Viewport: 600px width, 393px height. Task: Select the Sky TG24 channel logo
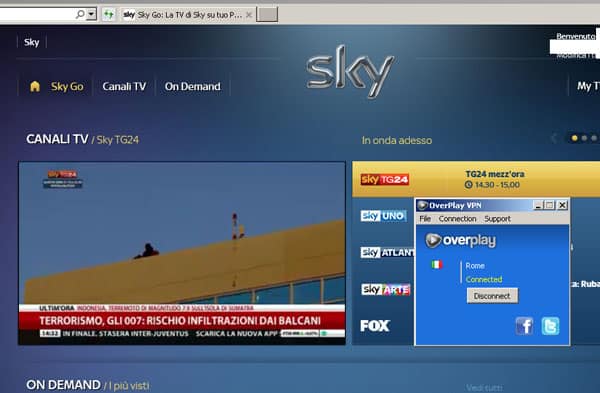tap(385, 179)
